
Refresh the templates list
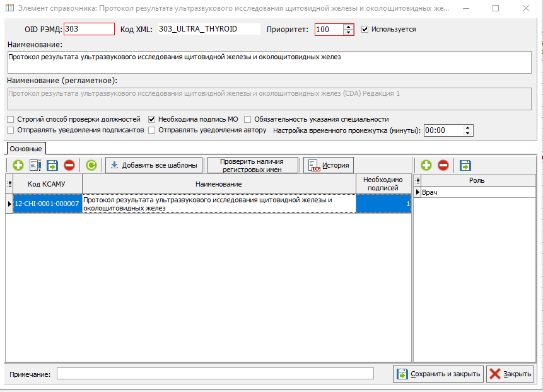pos(91,165)
